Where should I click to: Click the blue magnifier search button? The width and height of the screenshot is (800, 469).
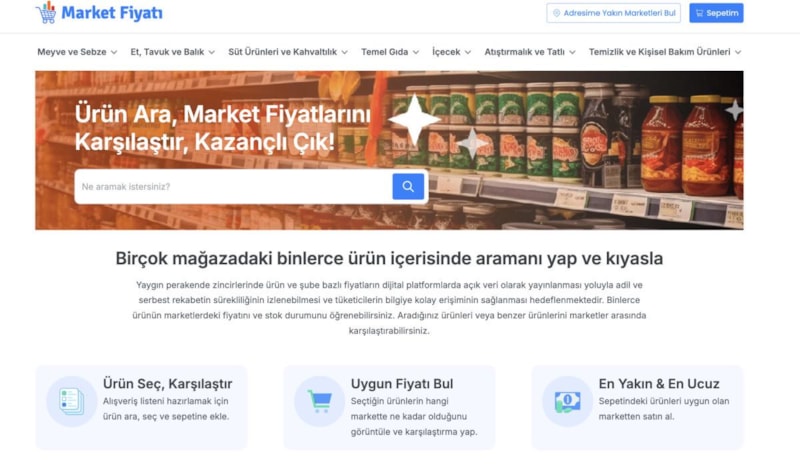tap(408, 186)
